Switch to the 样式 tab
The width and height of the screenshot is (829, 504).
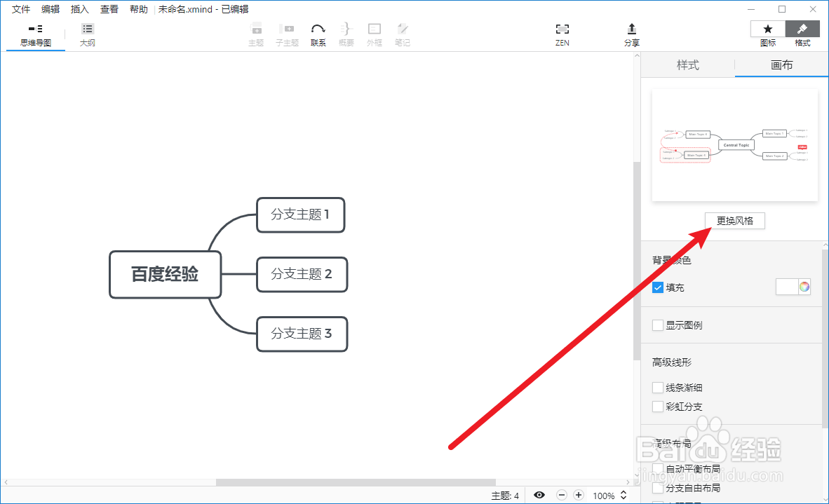click(x=688, y=65)
